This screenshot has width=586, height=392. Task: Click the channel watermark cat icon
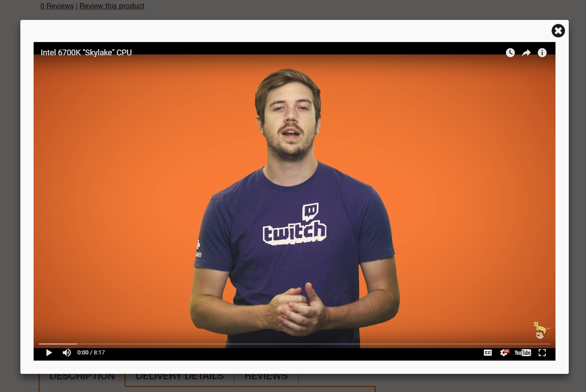point(540,330)
